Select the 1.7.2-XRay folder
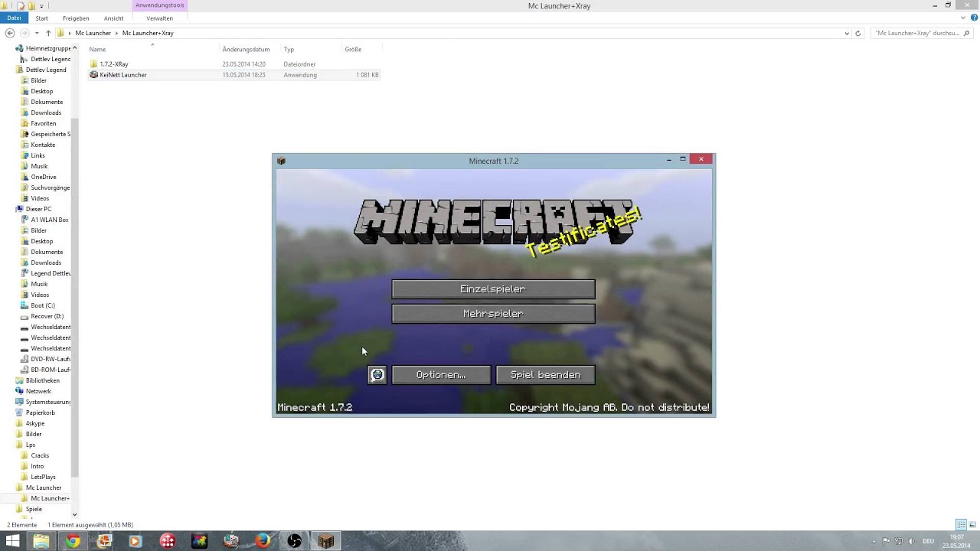980x551 pixels. coord(113,64)
